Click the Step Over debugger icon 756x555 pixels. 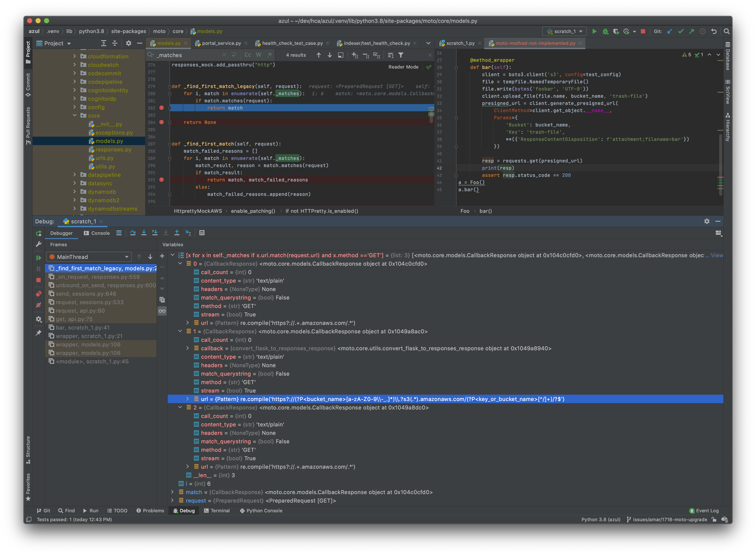pos(133,233)
